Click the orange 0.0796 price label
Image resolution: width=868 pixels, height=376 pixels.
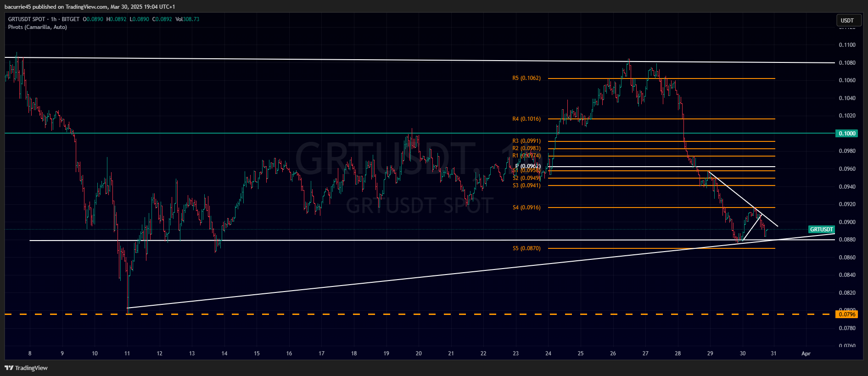(847, 314)
